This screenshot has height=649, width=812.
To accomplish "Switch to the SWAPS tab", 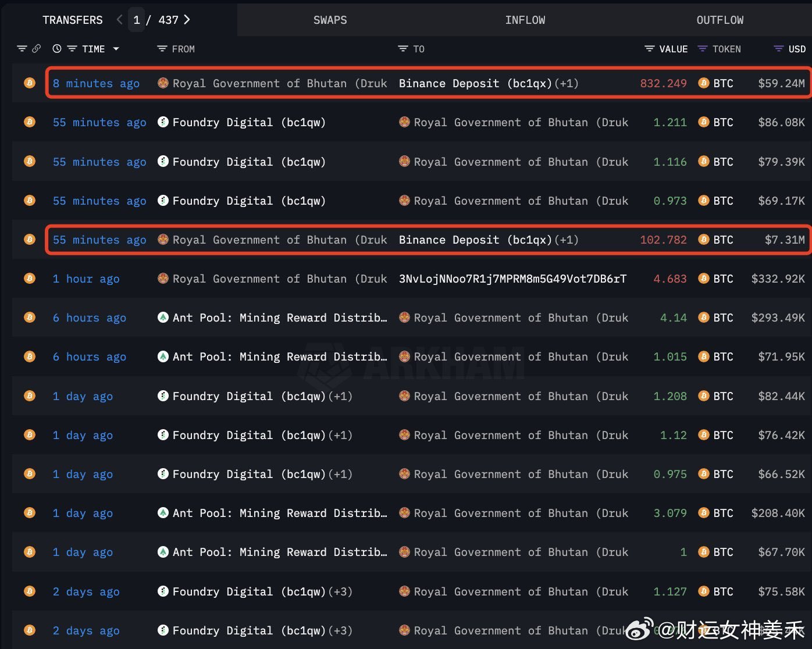I will coord(330,20).
